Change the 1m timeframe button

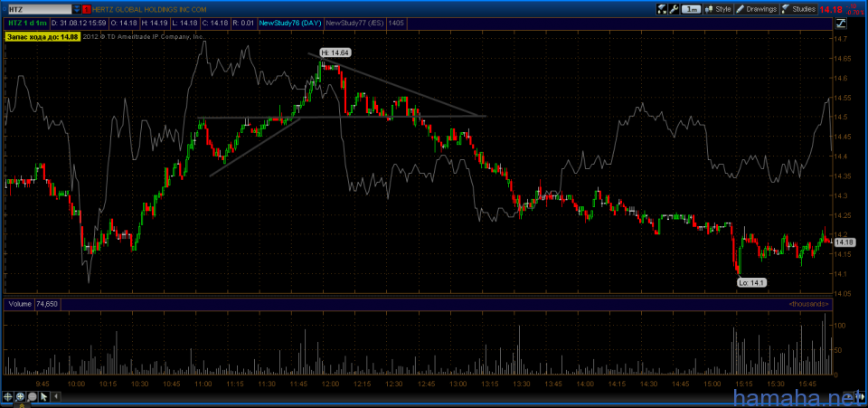click(692, 8)
